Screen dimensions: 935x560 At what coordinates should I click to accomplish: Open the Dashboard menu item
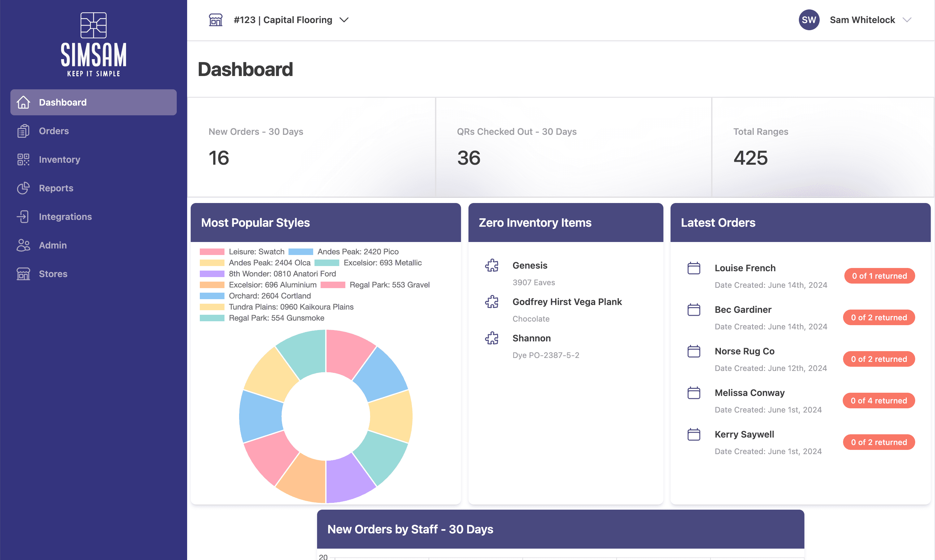point(93,102)
